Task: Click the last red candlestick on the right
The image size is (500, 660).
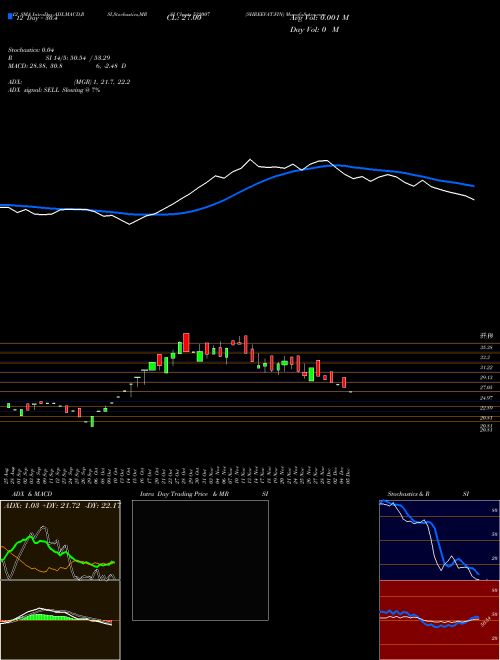Action: pos(344,382)
